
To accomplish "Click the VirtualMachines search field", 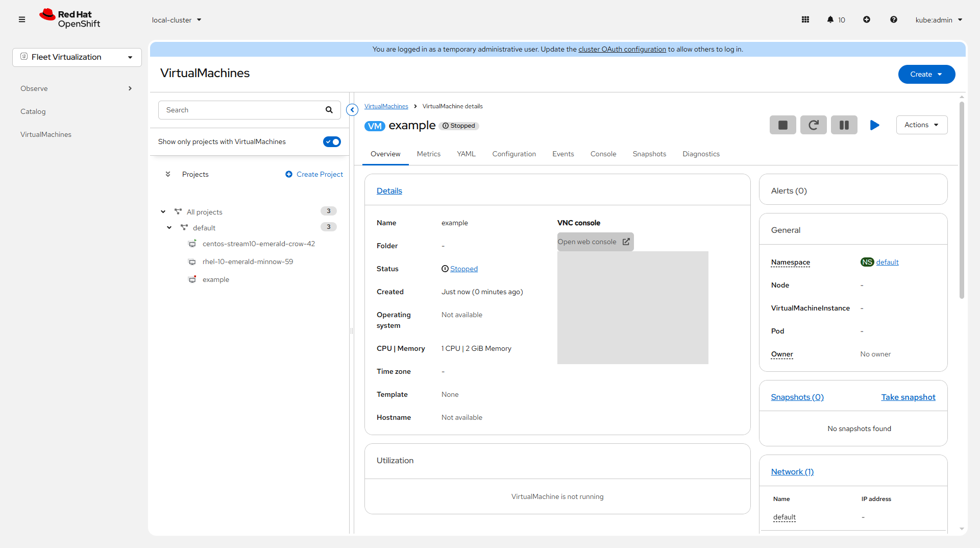I will coord(242,110).
